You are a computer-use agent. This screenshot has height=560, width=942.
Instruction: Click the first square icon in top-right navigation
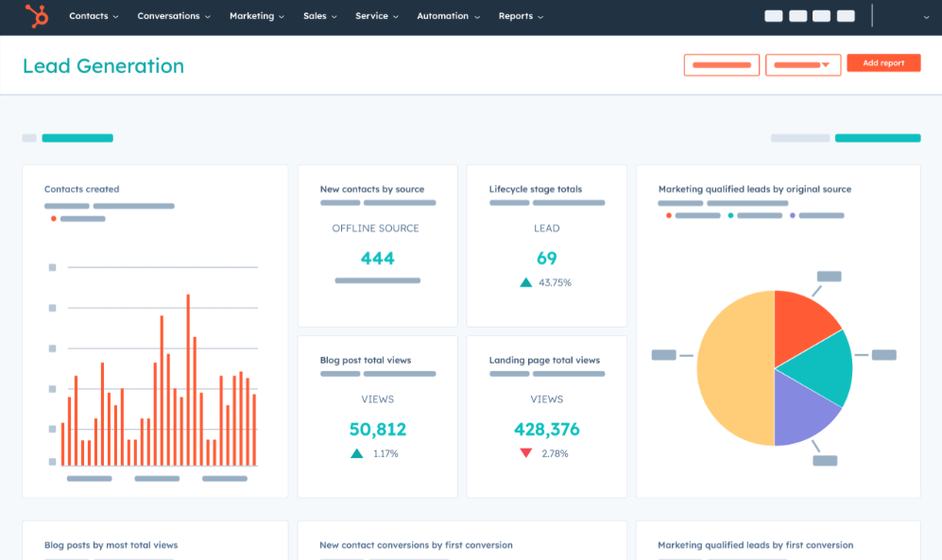tap(773, 16)
